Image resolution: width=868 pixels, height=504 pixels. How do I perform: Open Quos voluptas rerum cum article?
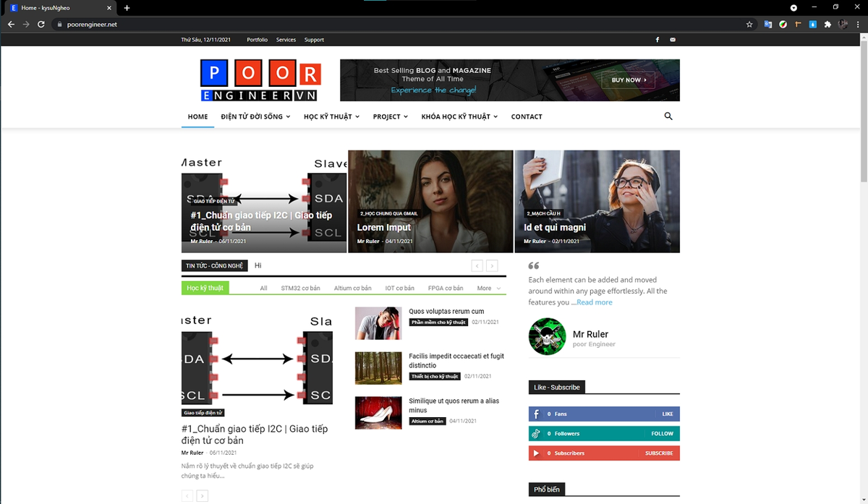(446, 311)
